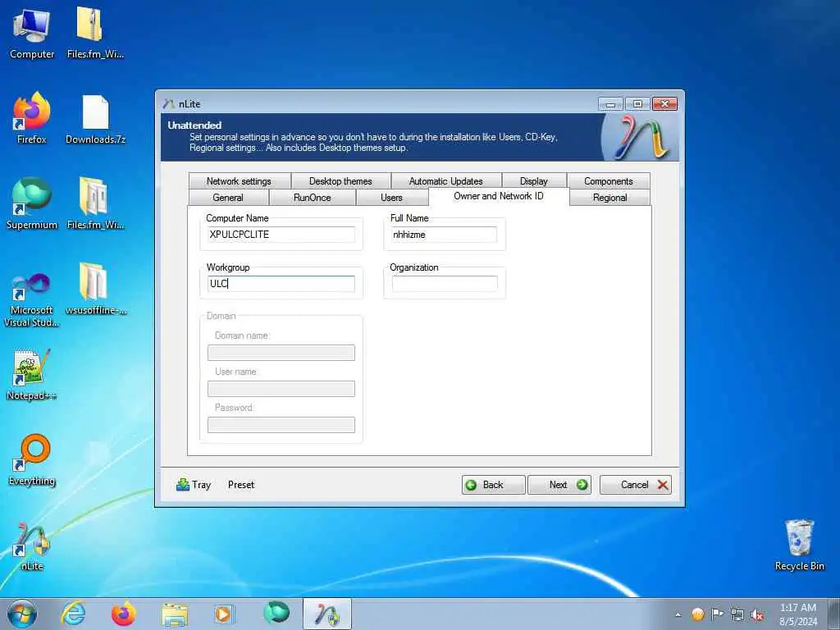Open Windows Media Player from the taskbar
This screenshot has width=840, height=630.
[x=224, y=614]
